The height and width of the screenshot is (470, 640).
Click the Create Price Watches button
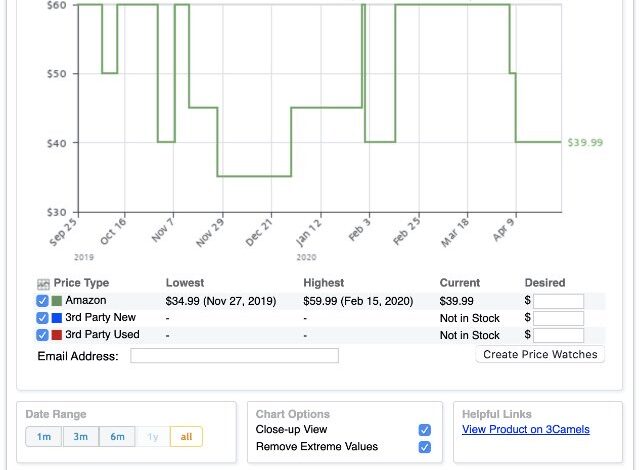click(540, 354)
